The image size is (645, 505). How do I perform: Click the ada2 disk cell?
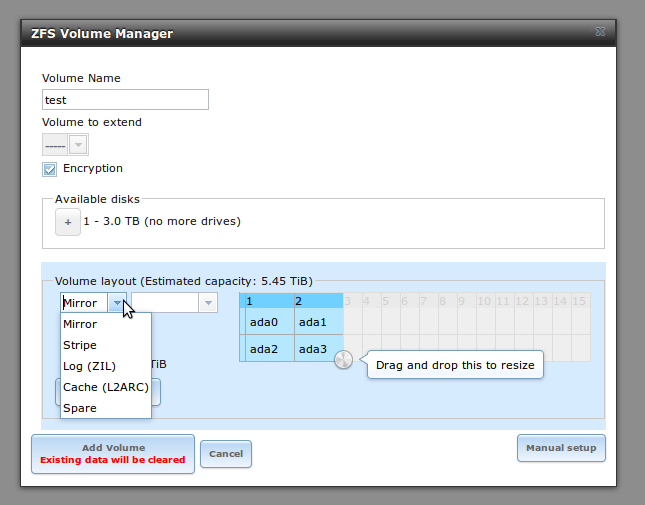(270, 349)
